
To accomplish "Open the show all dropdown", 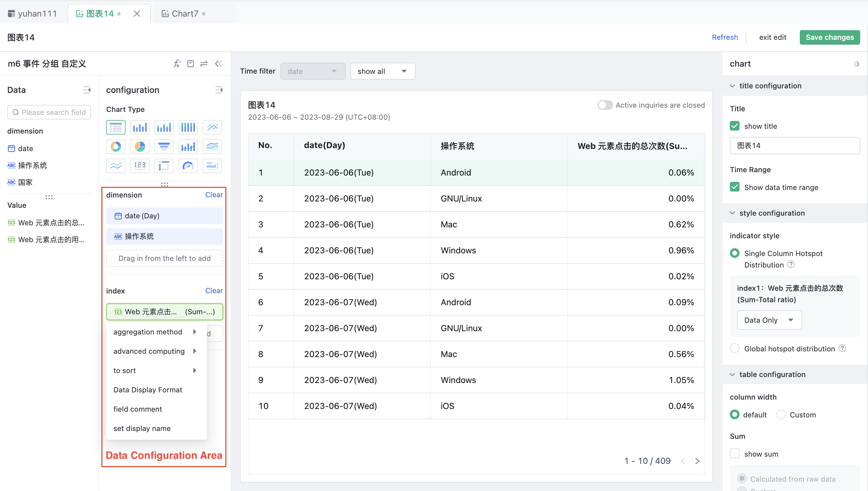I will click(382, 71).
